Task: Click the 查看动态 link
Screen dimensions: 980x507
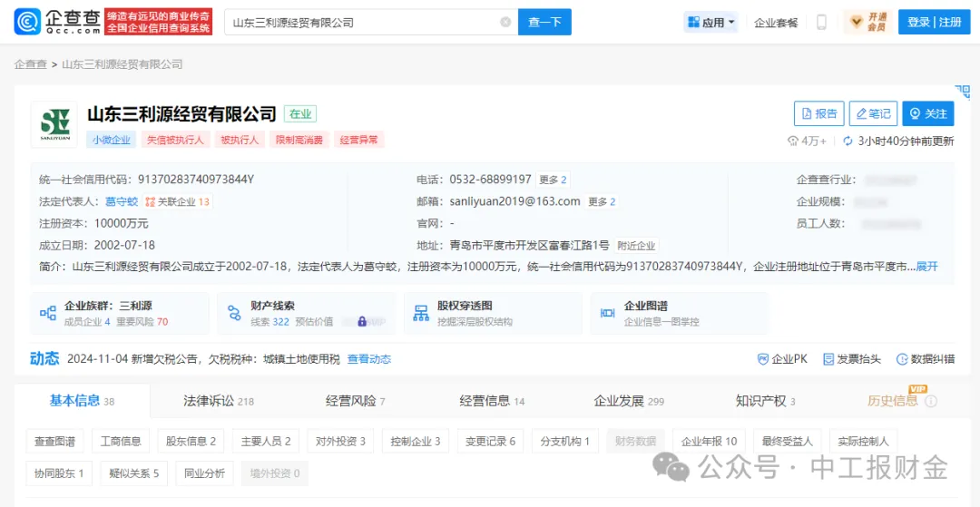Action: (x=368, y=359)
